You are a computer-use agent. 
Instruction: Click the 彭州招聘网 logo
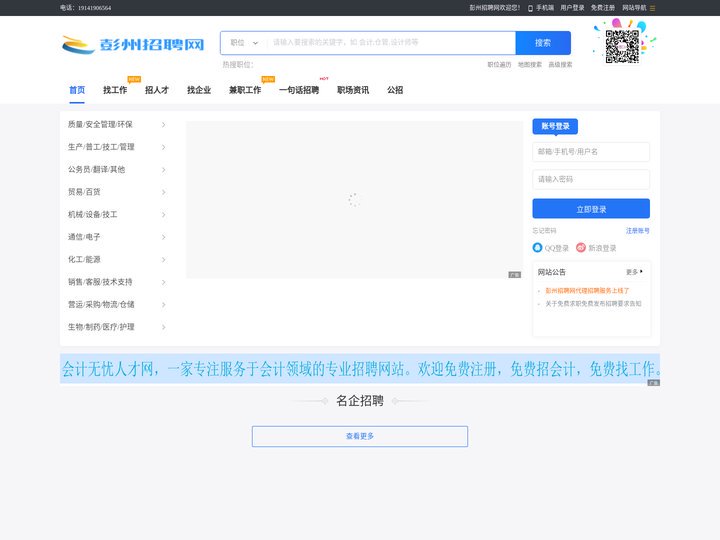pos(133,44)
